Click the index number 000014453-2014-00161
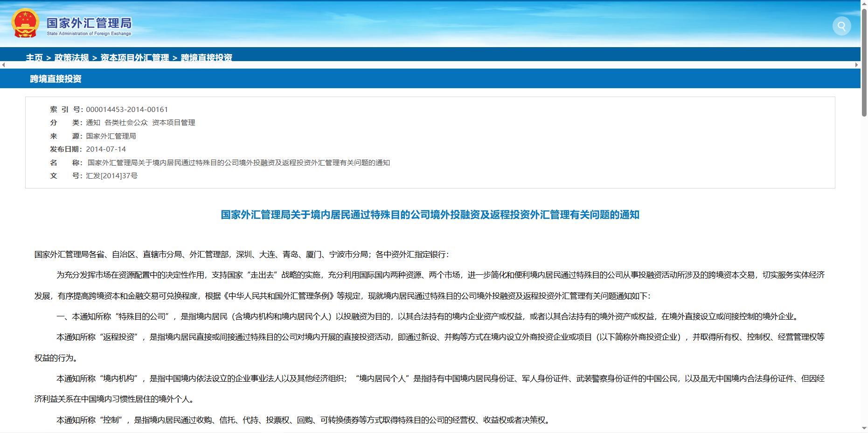This screenshot has height=433, width=868. 127,110
